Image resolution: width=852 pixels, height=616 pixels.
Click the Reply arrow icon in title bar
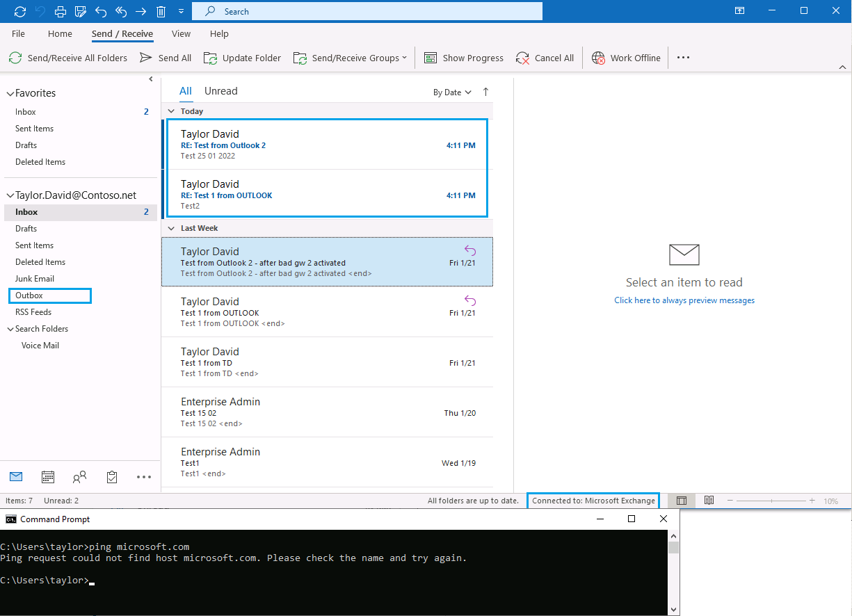(x=101, y=11)
